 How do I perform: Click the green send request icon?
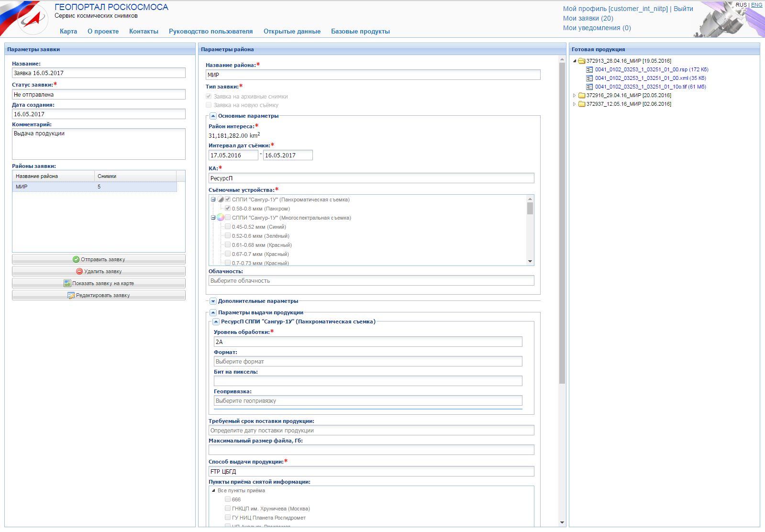point(76,259)
